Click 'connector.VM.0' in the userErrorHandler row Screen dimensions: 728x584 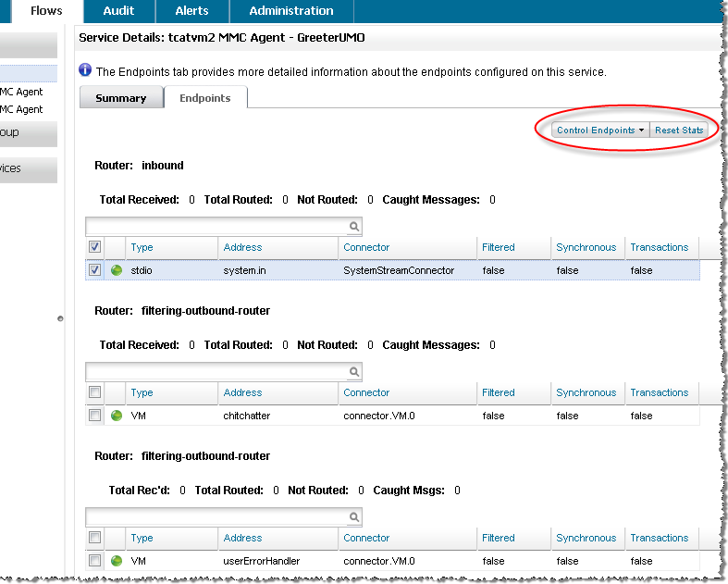click(x=379, y=561)
